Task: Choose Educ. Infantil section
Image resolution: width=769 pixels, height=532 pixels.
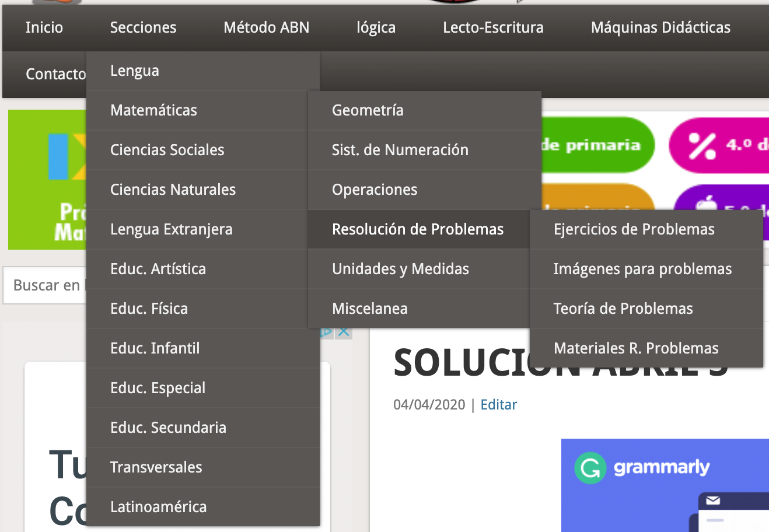Action: coord(155,348)
